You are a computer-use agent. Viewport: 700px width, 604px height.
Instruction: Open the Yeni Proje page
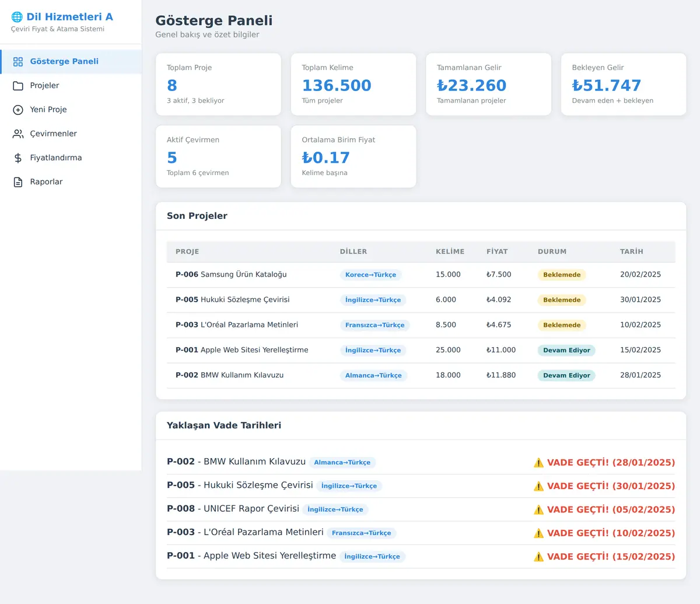pos(71,110)
